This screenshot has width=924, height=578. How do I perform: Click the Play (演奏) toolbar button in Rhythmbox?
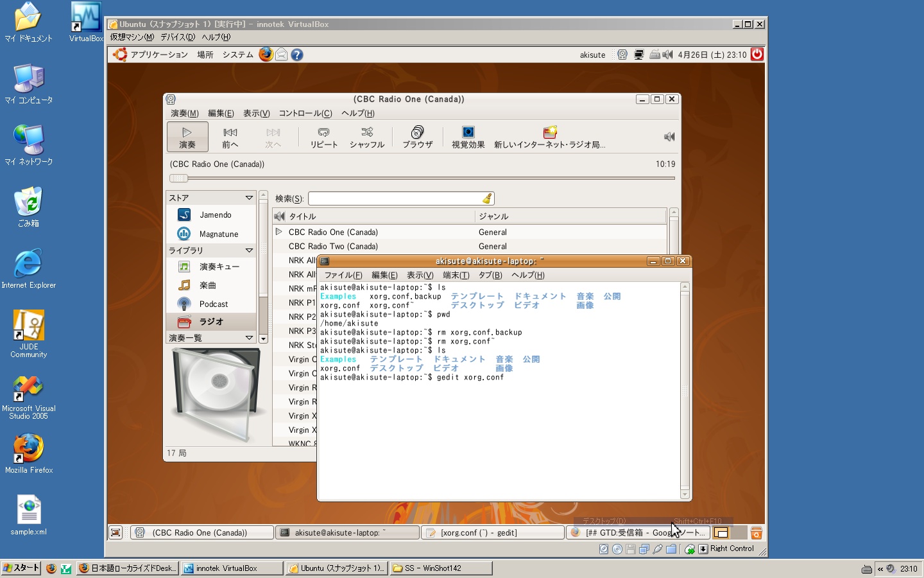coord(187,137)
